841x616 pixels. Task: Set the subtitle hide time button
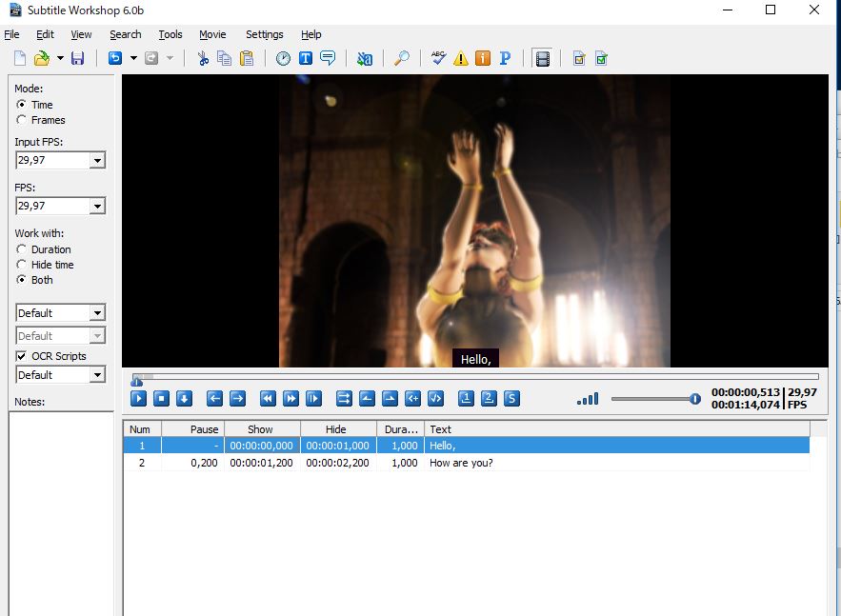click(390, 398)
